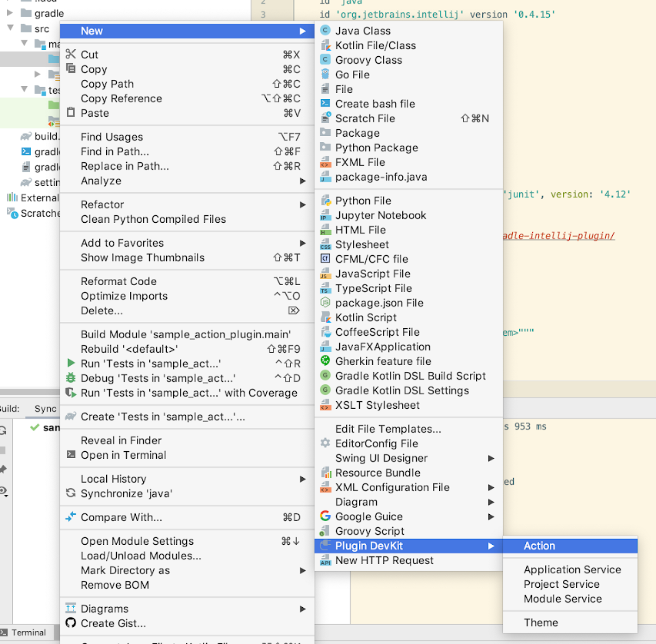Viewport: 656px width, 644px height.
Task: Click the Scratch File icon
Action: (x=325, y=118)
